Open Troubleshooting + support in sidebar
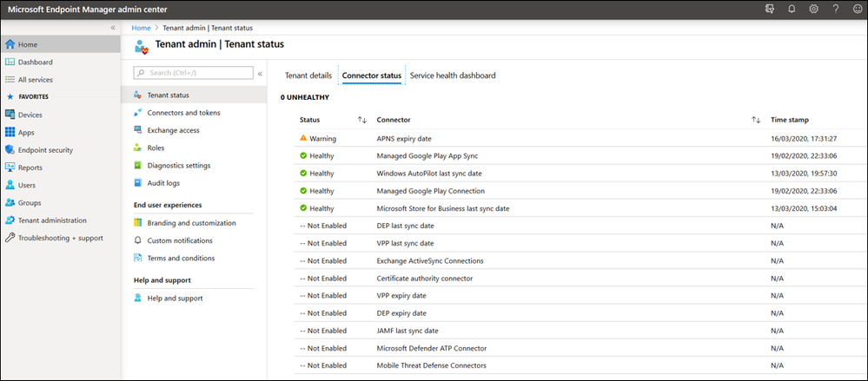Screen dimensions: 868x381 click(60, 238)
